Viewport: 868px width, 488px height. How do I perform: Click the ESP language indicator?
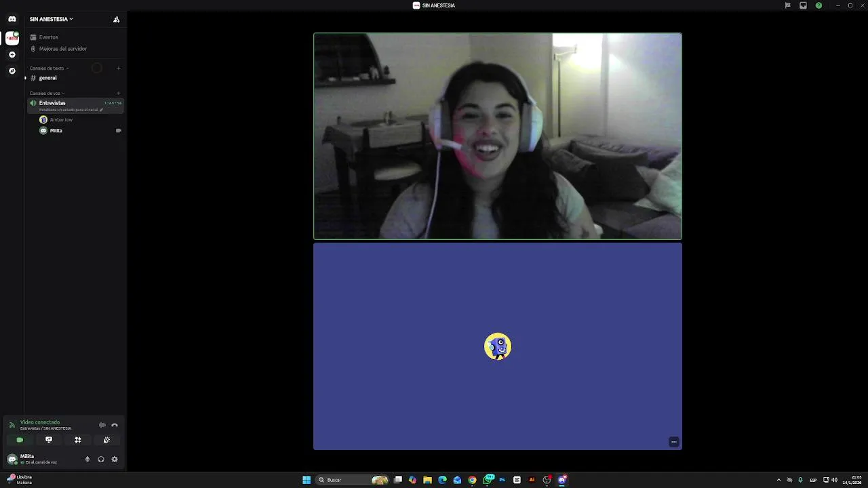(813, 480)
